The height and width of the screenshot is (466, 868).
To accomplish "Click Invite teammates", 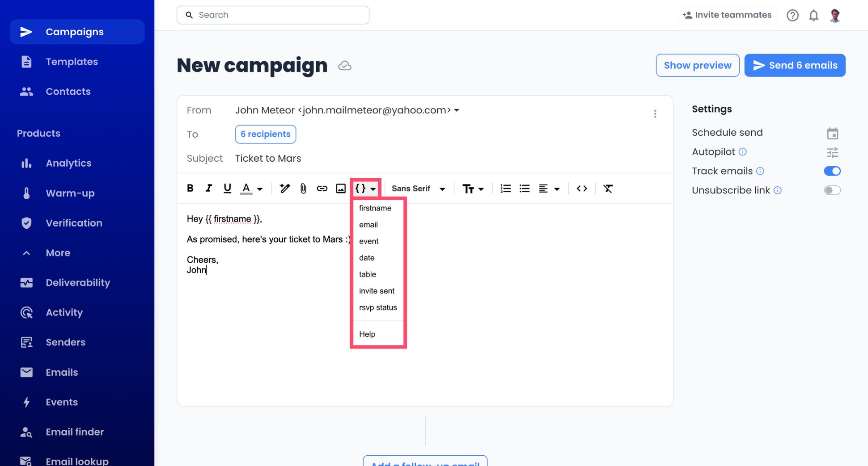I will click(x=727, y=15).
